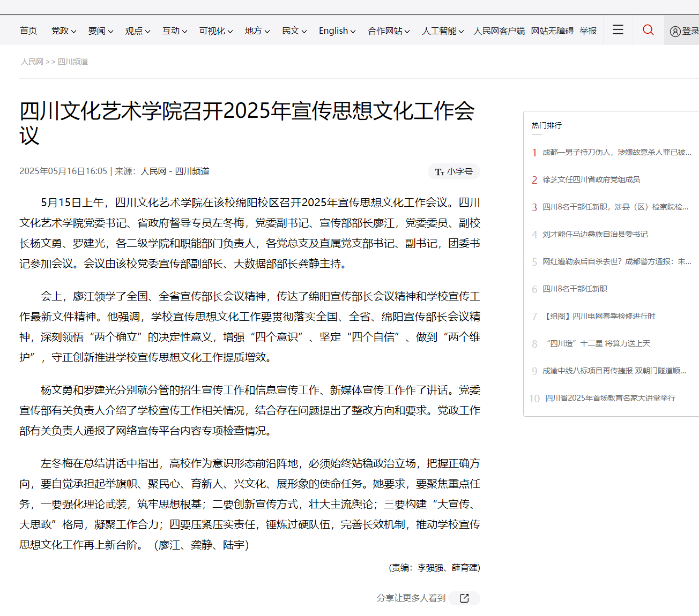Click the 分享让更多人看到 share button
The width and height of the screenshot is (699, 616).
(x=410, y=598)
